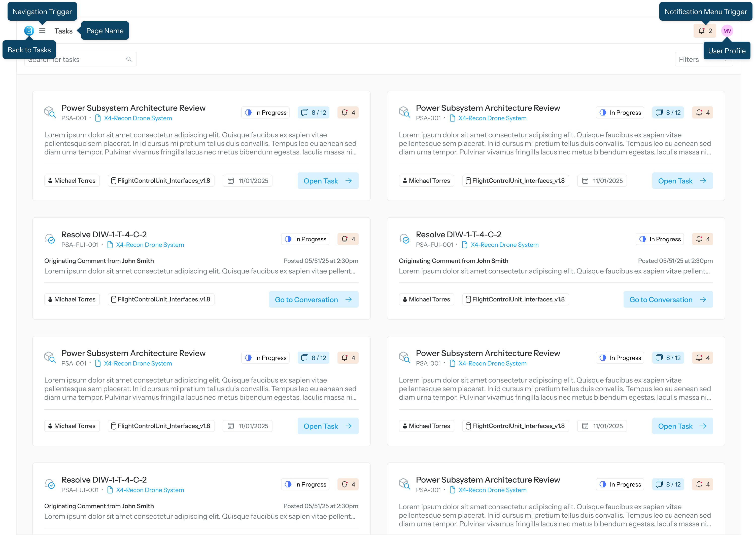Image resolution: width=756 pixels, height=535 pixels.
Task: Open the hamburger navigation menu
Action: [x=42, y=31]
